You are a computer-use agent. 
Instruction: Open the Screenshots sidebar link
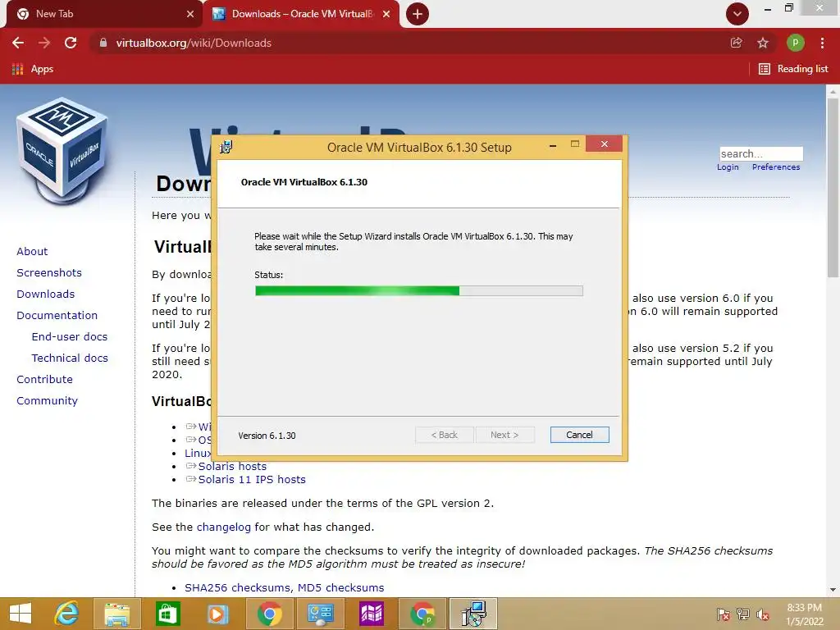49,272
